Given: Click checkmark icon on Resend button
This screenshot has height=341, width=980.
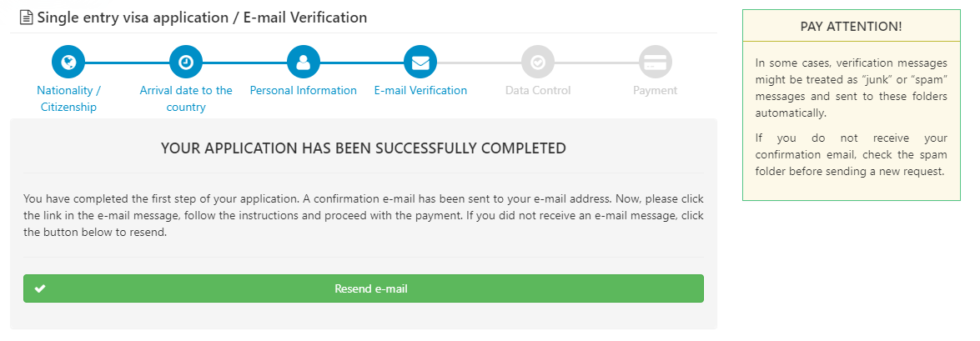Looking at the screenshot, I should [40, 289].
